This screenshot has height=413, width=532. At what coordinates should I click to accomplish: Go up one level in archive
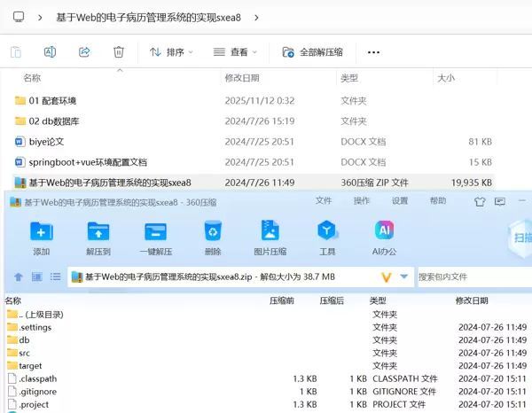[18, 277]
